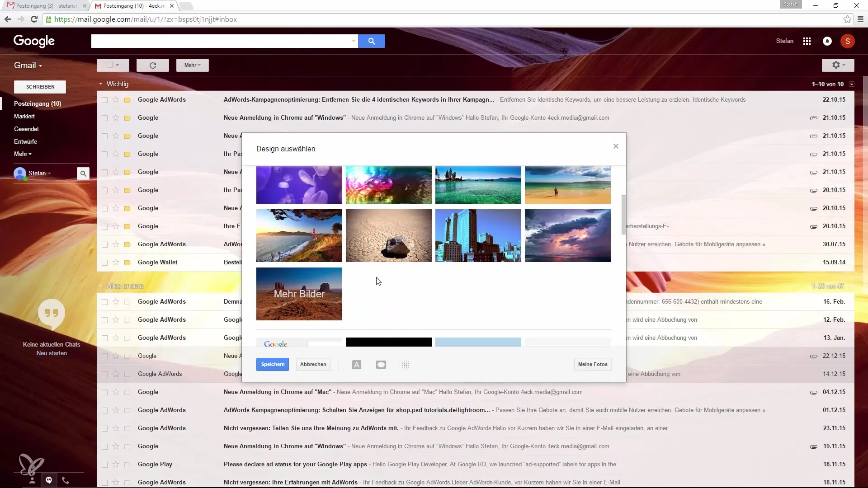
Task: Click the Google logo at top left
Action: [34, 41]
